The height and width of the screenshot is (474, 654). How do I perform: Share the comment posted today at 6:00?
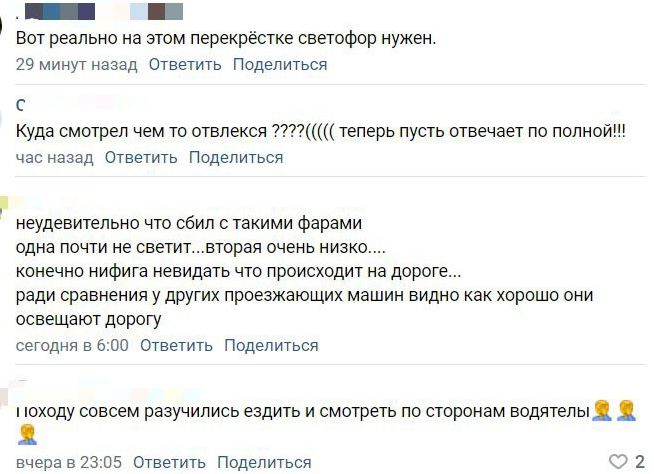pyautogui.click(x=271, y=345)
